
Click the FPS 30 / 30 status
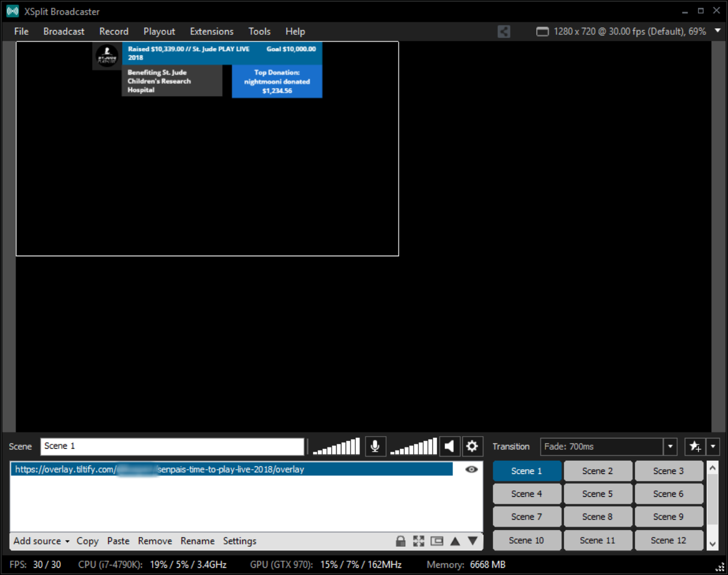tap(35, 565)
